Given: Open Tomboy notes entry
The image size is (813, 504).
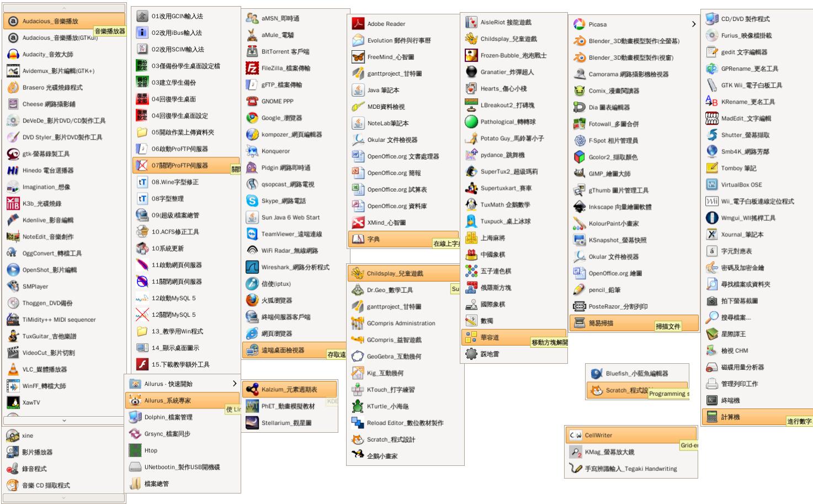Looking at the screenshot, I should click(x=738, y=168).
